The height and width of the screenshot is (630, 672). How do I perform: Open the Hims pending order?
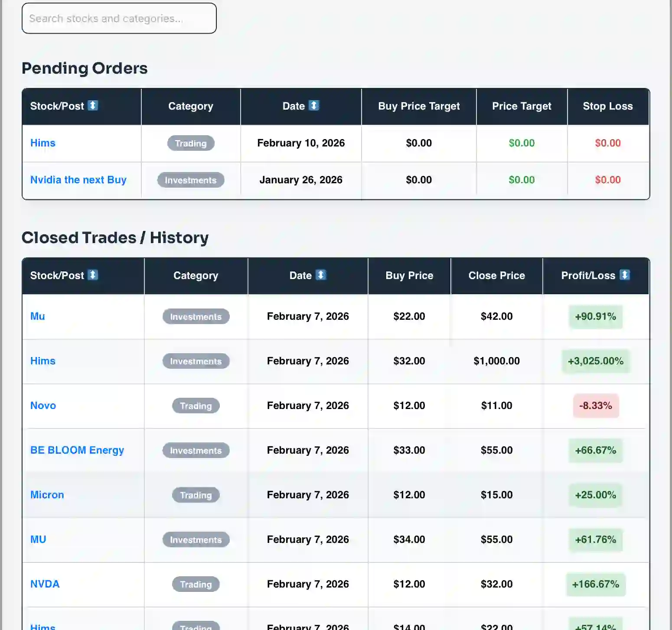click(42, 143)
